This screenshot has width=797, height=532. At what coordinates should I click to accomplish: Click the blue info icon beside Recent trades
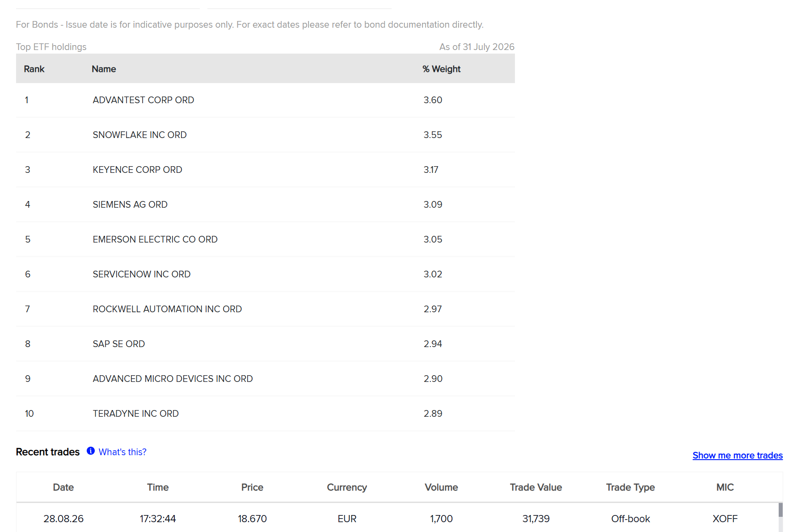(91, 451)
